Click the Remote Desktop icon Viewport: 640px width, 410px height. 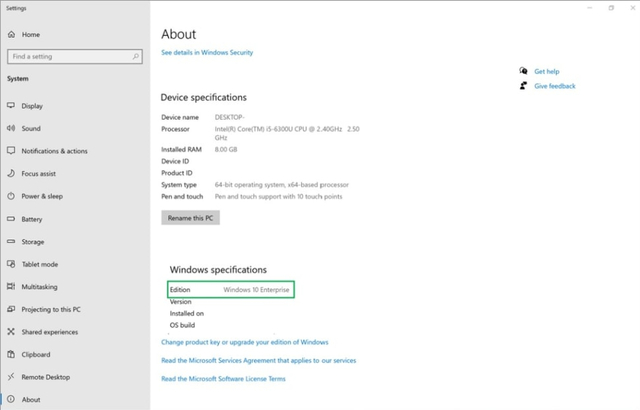(11, 377)
